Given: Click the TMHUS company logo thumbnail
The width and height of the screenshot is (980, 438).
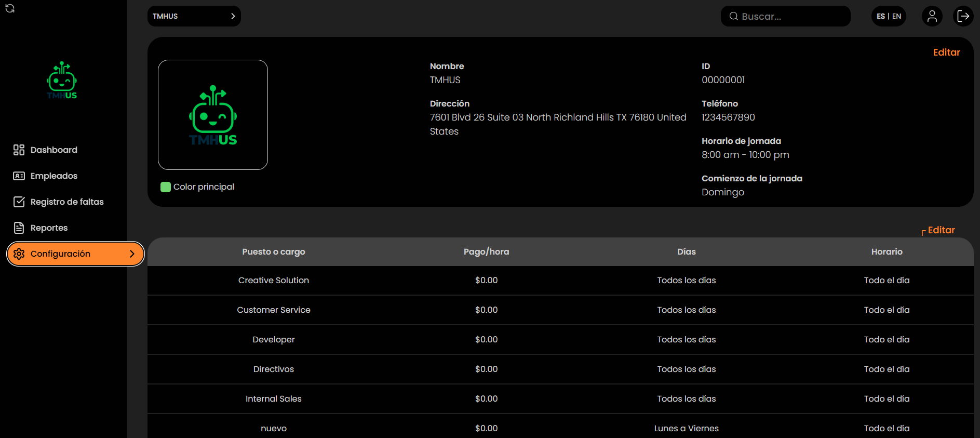Looking at the screenshot, I should 213,115.
